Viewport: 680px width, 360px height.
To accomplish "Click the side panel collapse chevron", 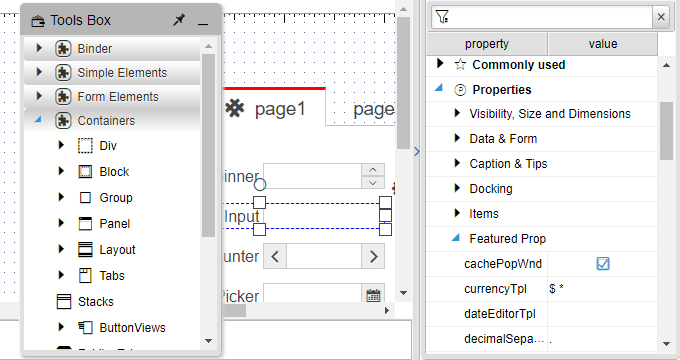I will 417,151.
